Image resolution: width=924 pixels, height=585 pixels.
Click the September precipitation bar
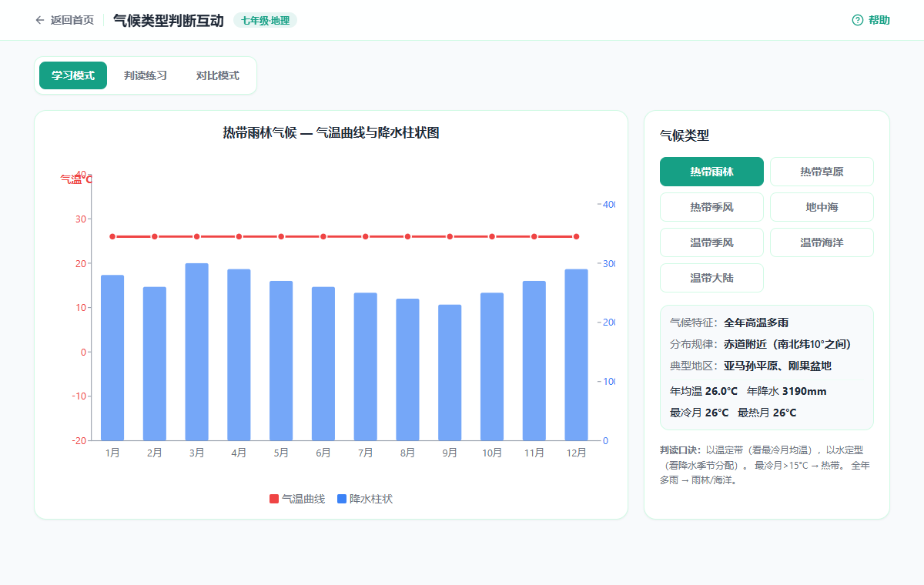(x=450, y=373)
